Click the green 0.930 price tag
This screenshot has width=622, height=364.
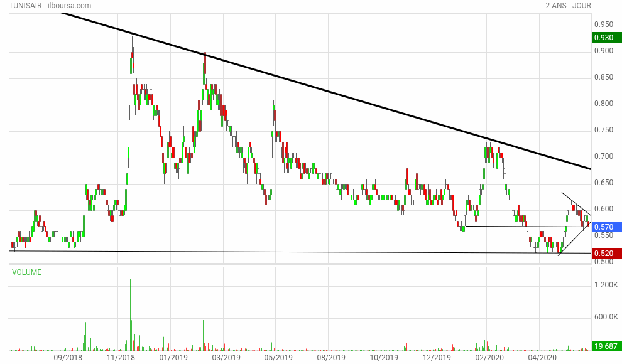click(607, 38)
